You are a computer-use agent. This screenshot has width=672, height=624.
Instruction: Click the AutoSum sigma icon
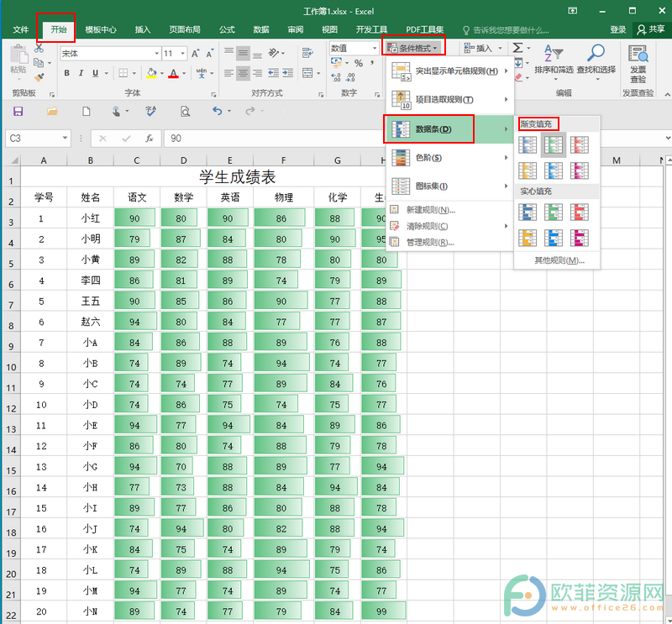pyautogui.click(x=517, y=48)
